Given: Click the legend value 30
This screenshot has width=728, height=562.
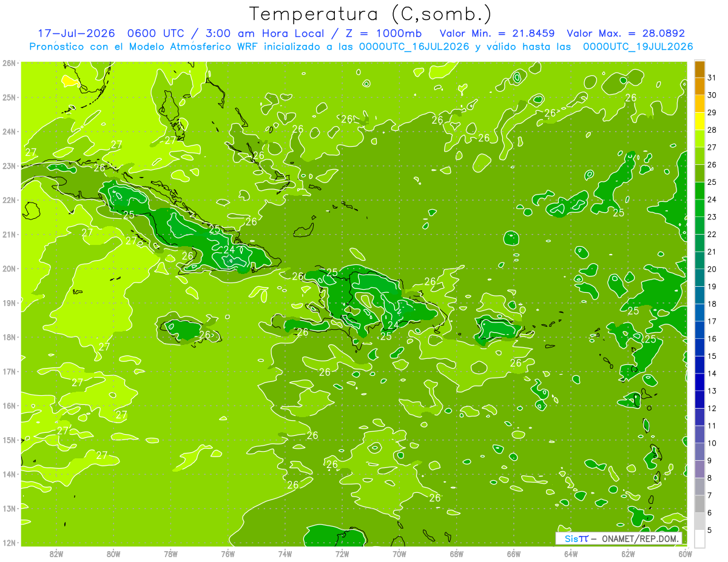Looking at the screenshot, I should (x=712, y=95).
